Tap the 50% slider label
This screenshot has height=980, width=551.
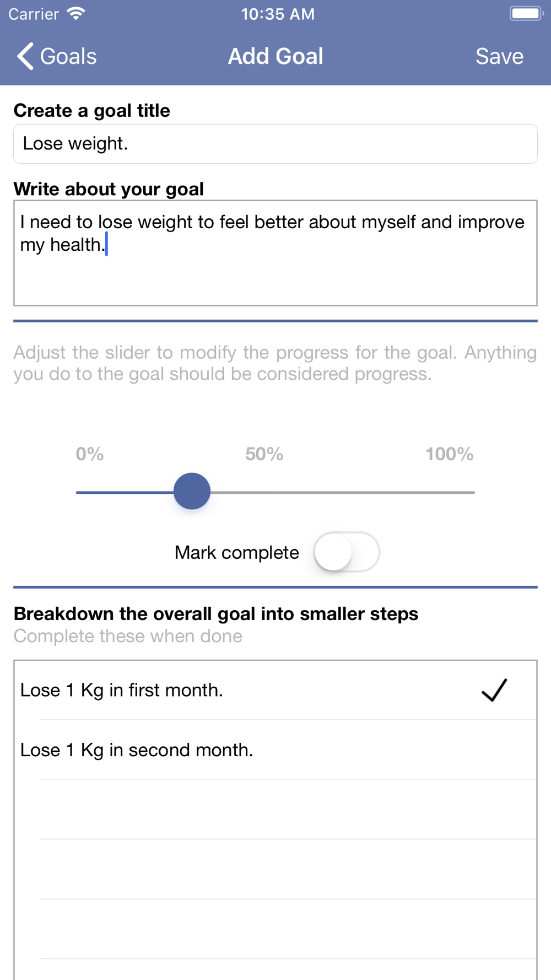264,454
